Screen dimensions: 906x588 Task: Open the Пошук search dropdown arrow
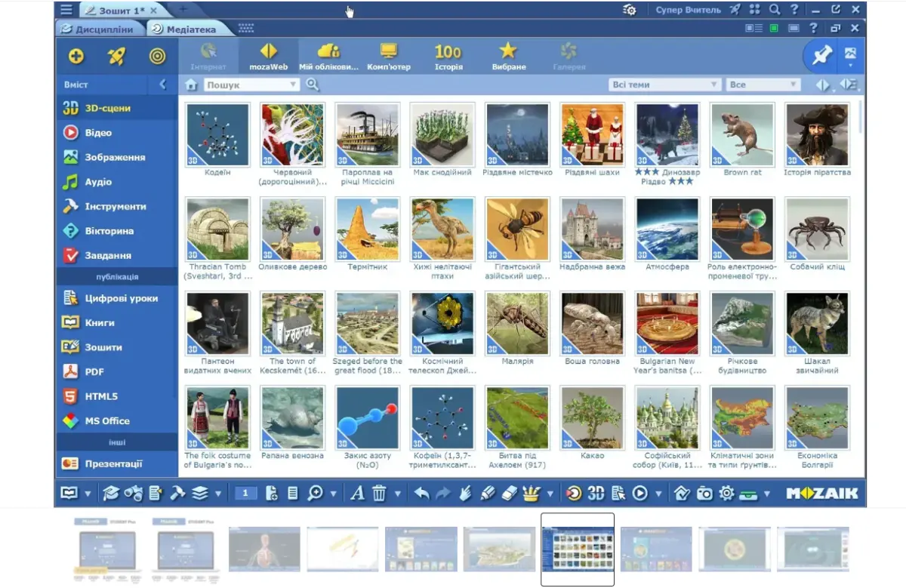click(x=294, y=85)
